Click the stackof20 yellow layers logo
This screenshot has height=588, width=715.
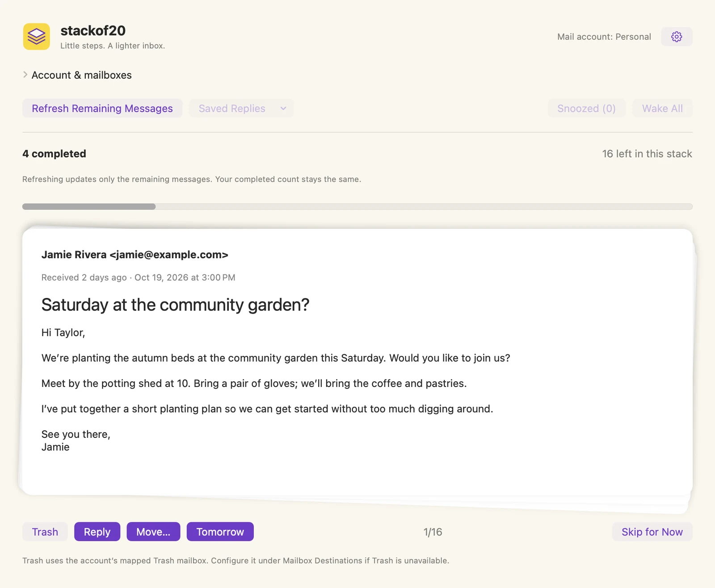point(36,37)
